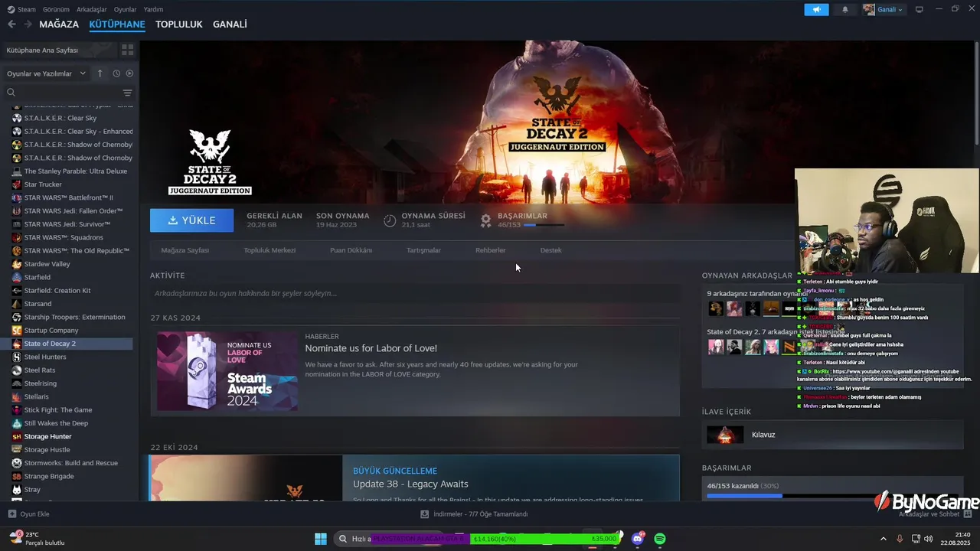Open the Oyunlar menu
Screen dimensions: 980x551
coord(125,9)
